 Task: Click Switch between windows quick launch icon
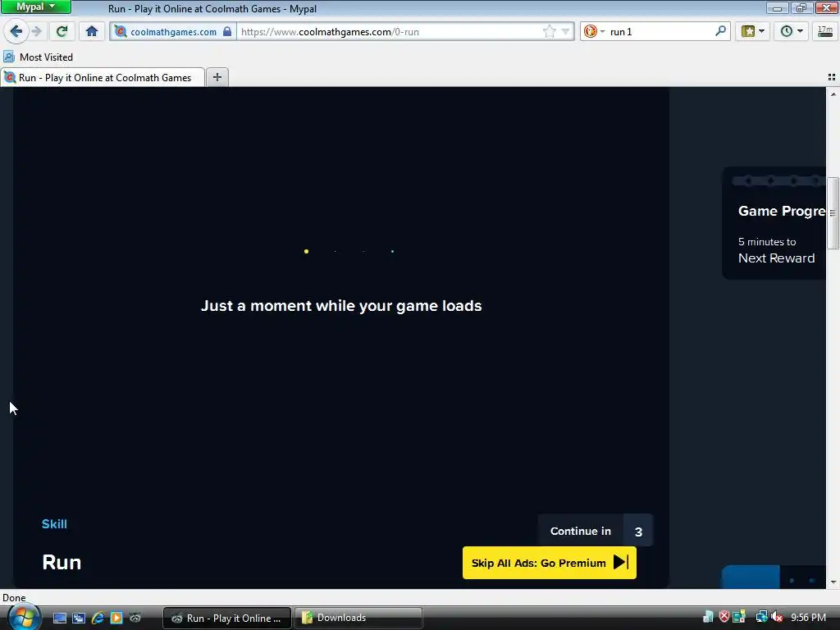pos(79,618)
